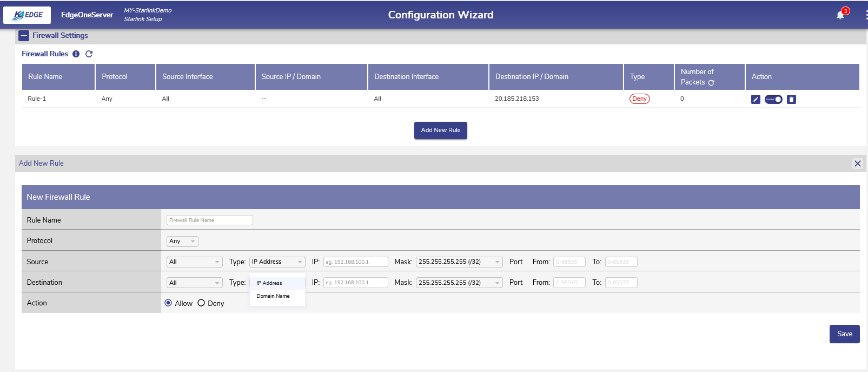Select the Deny radio button

201,303
